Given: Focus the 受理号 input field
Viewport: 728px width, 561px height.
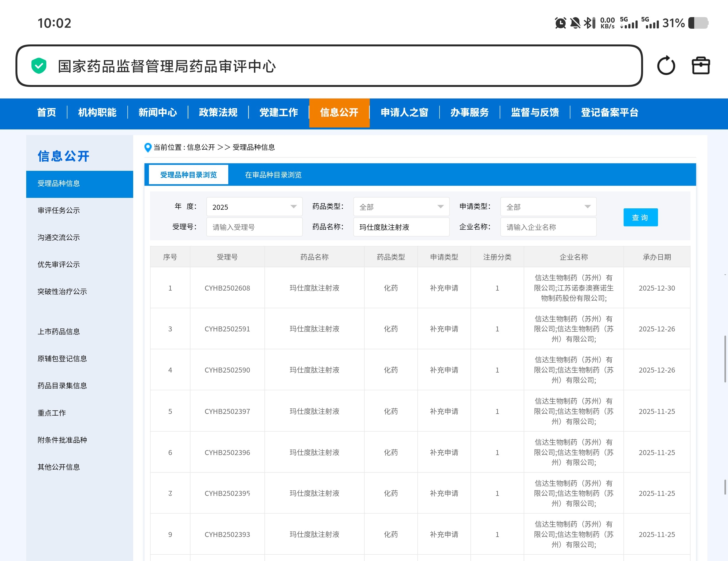Looking at the screenshot, I should click(254, 227).
